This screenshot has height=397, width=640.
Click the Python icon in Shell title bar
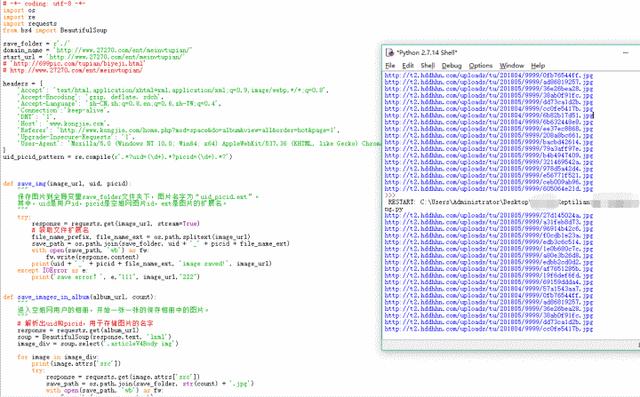click(389, 53)
